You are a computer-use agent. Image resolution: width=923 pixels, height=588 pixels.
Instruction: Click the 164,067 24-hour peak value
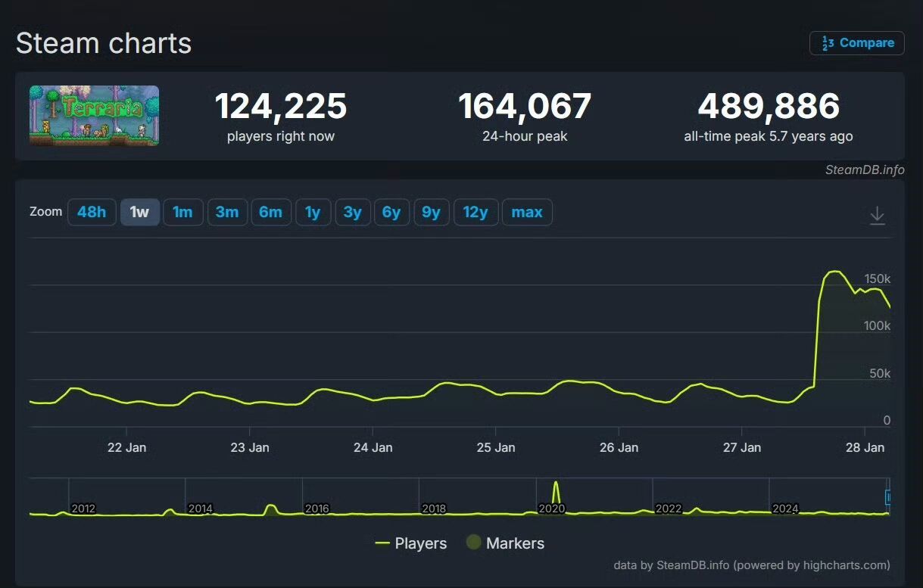(525, 106)
